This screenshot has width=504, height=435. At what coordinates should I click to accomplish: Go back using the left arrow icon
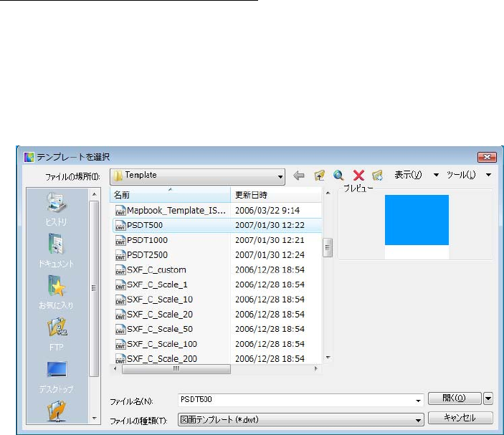click(x=299, y=176)
